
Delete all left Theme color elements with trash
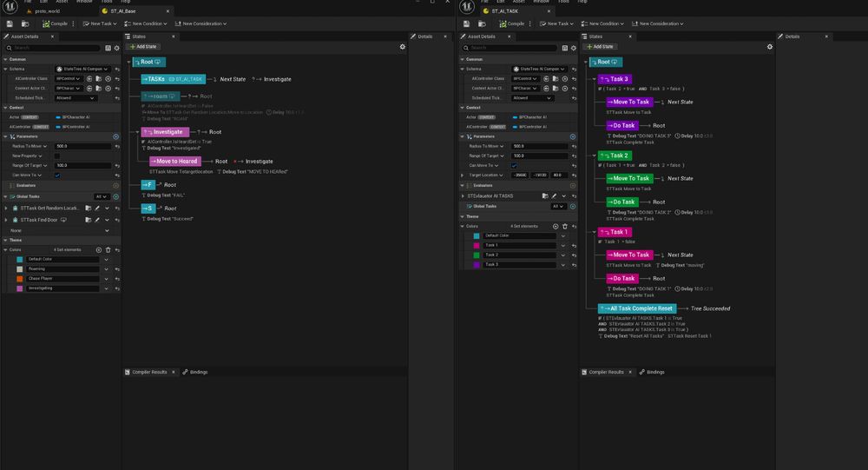[108, 250]
